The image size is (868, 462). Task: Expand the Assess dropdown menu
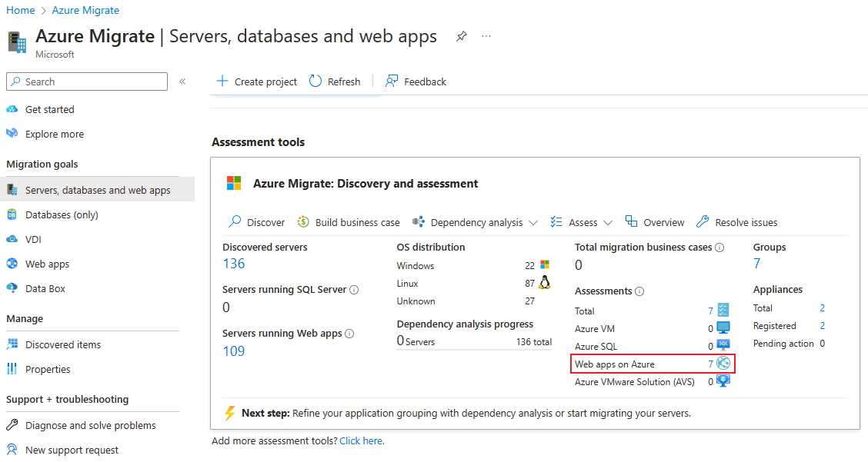[608, 223]
